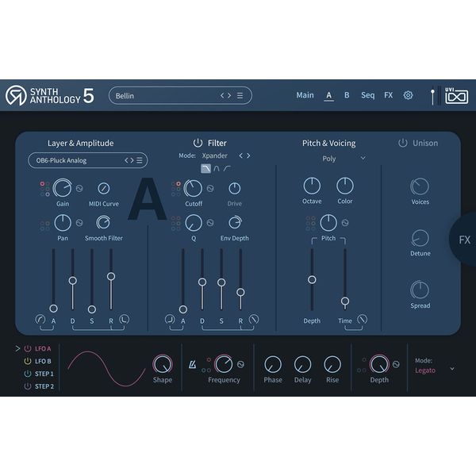Image resolution: width=476 pixels, height=476 pixels.
Task: Open the LFO Mode Legato dropdown
Action: point(435,370)
